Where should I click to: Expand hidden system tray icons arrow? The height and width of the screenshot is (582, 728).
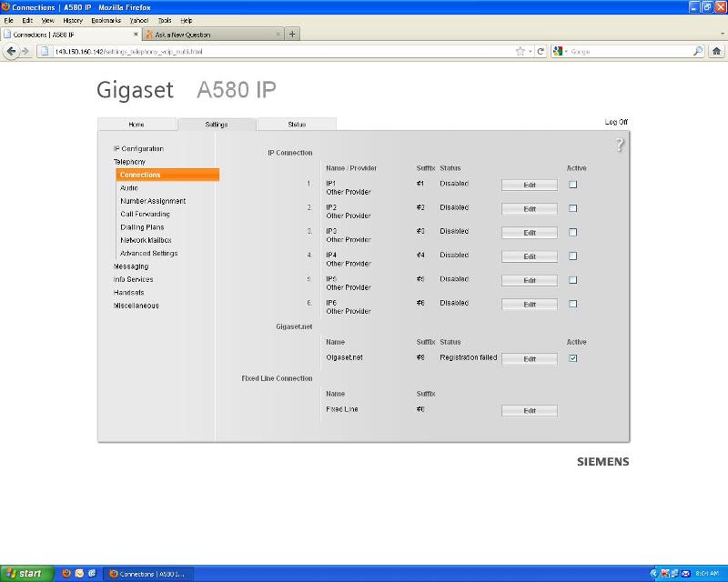pyautogui.click(x=653, y=574)
